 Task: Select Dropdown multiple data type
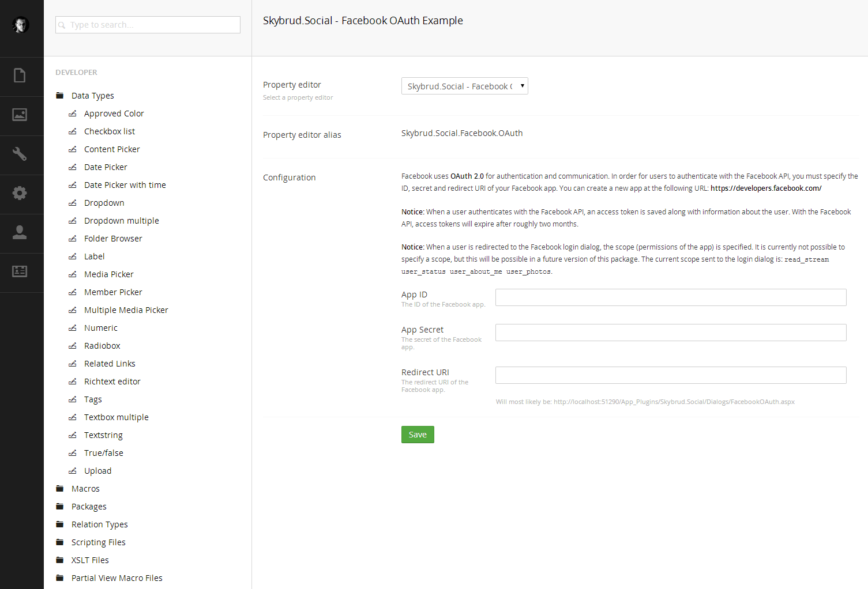122,221
